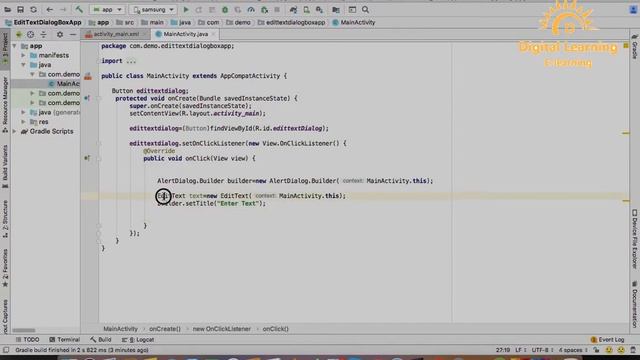This screenshot has width=640, height=360.
Task: Click the tool windows quick access icon
Action: [x=6, y=350]
